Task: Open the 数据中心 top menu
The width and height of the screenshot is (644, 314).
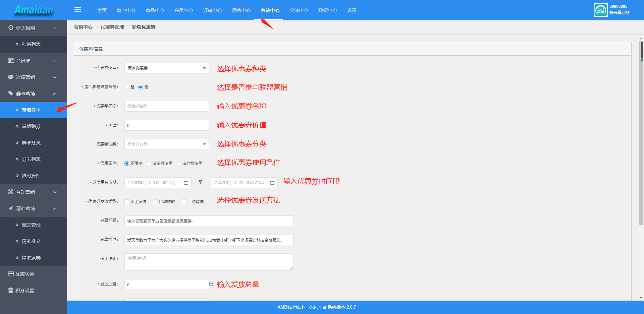Action: pos(328,10)
